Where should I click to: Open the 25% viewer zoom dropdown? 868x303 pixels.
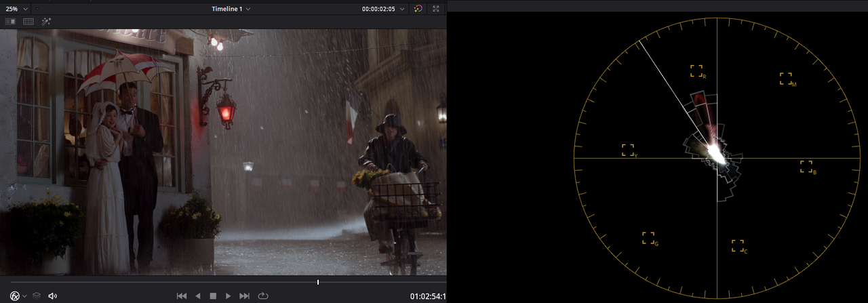(17, 9)
